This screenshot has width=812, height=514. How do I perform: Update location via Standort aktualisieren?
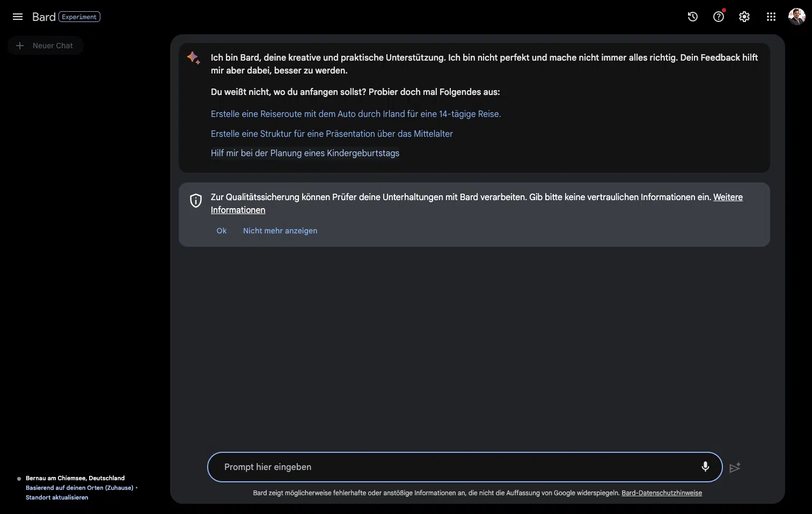[56, 497]
